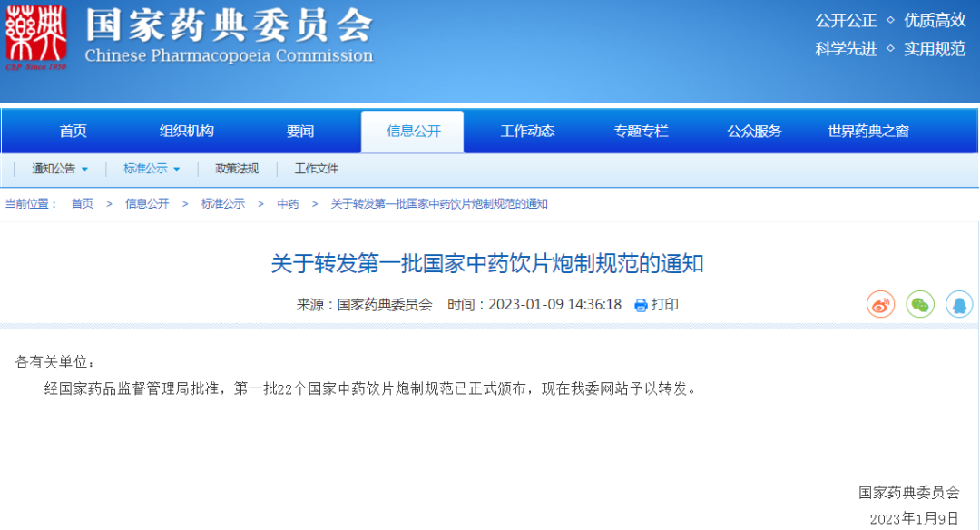This screenshot has width=980, height=530.
Task: Click the 当前位置： breadcrumb label
Action: point(31,204)
